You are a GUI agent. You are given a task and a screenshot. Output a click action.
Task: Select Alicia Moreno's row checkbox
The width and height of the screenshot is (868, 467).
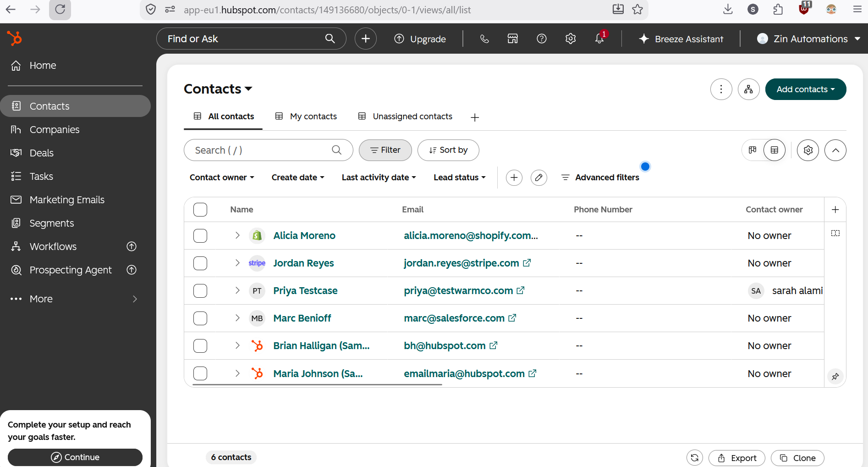coord(200,236)
